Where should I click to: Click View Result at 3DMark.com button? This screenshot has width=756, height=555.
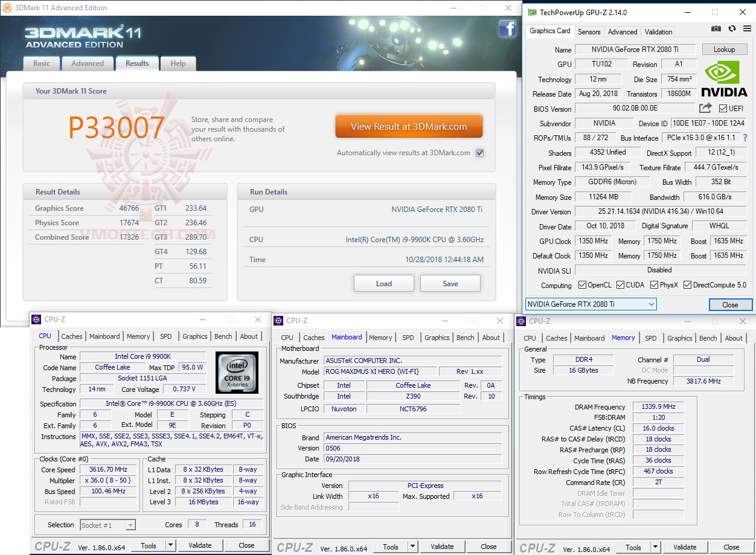click(x=409, y=127)
